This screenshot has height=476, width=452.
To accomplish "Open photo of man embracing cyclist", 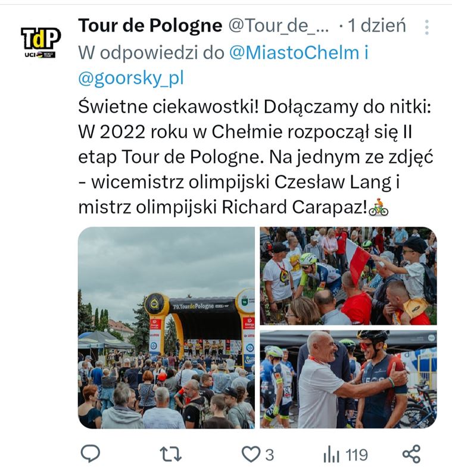I will 348,379.
